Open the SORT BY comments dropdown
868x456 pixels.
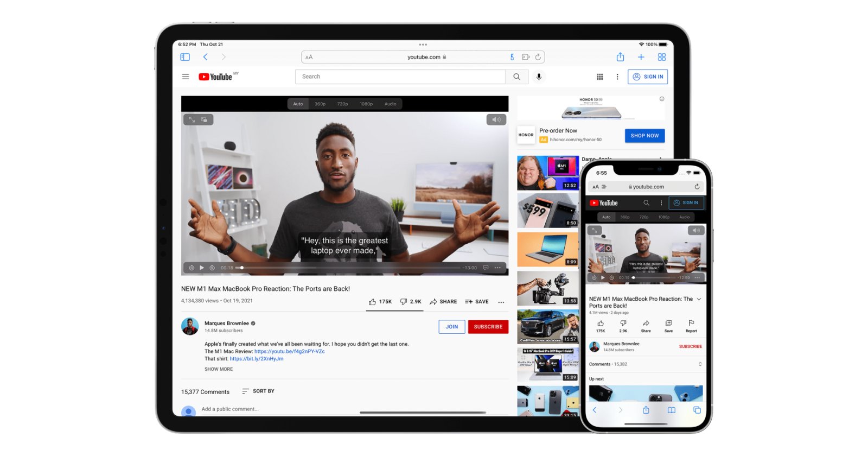pyautogui.click(x=258, y=391)
